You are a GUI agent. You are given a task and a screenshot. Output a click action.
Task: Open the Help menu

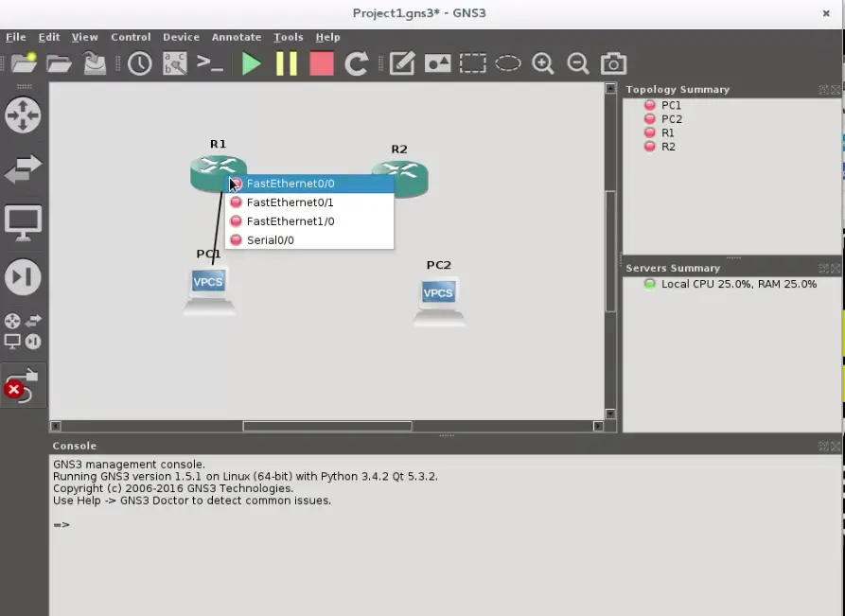coord(327,37)
